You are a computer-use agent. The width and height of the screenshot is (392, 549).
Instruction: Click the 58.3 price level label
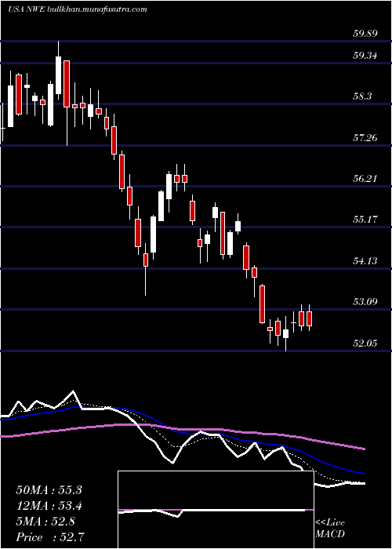(x=363, y=96)
